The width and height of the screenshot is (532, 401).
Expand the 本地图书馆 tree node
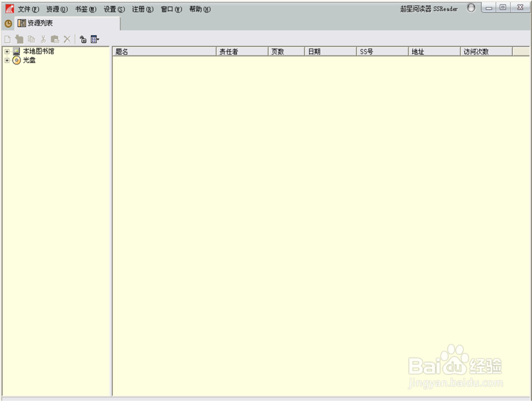pos(6,51)
